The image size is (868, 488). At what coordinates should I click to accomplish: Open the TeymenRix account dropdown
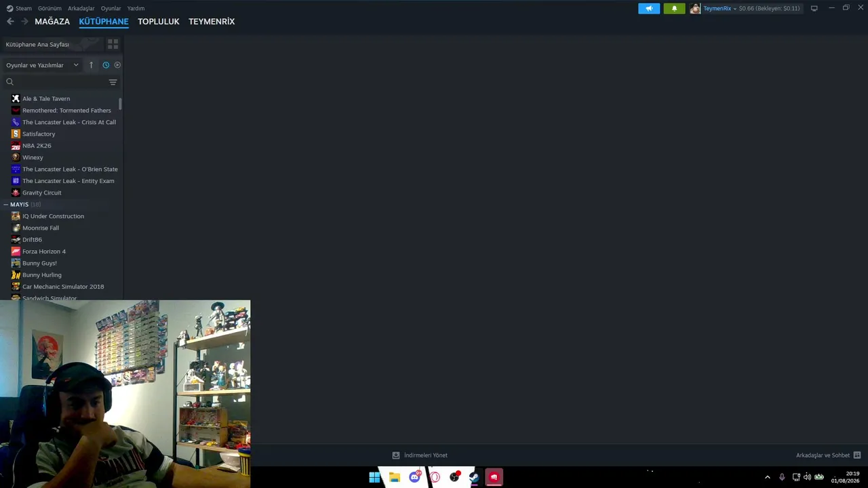[719, 8]
